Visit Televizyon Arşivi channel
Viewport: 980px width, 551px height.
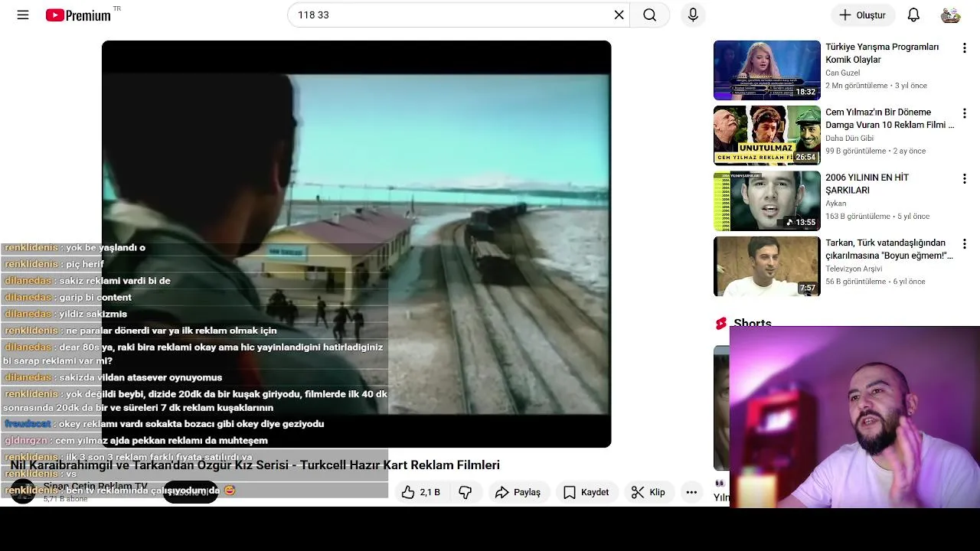click(x=854, y=269)
